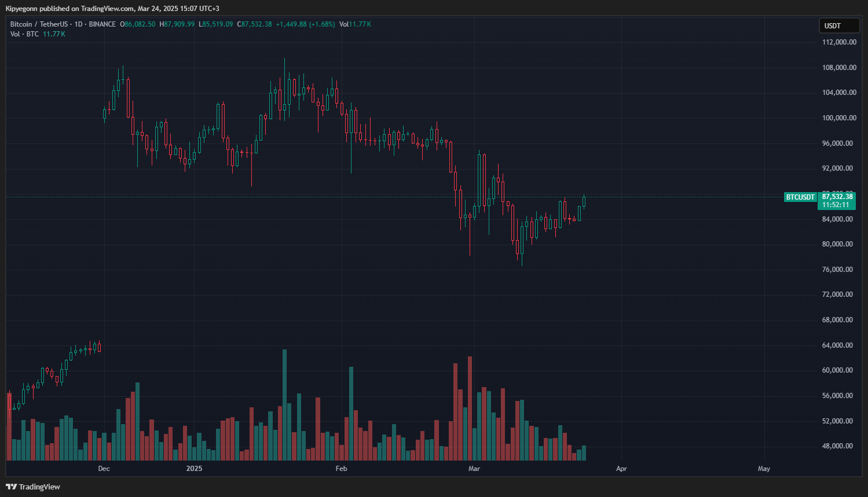868x497 pixels.
Task: Click the 112,000.00 price axis label
Action: coord(839,42)
